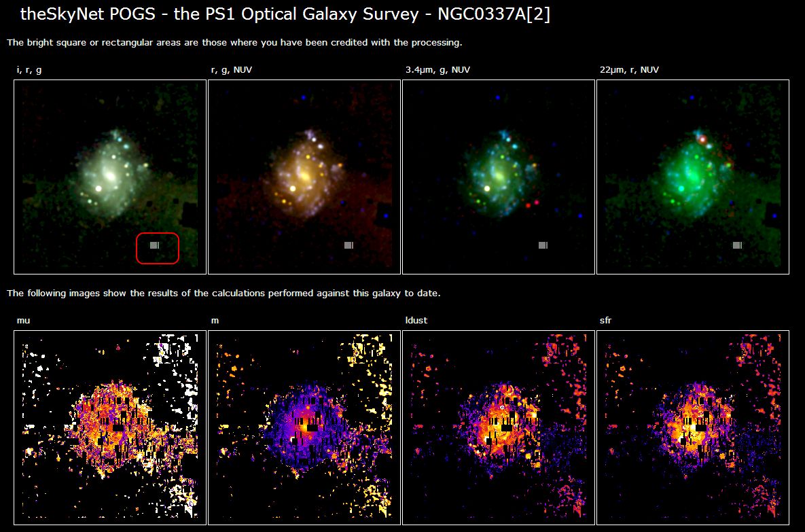Viewport: 805px width, 532px height.
Task: Select the m calculation result map
Action: tap(304, 427)
